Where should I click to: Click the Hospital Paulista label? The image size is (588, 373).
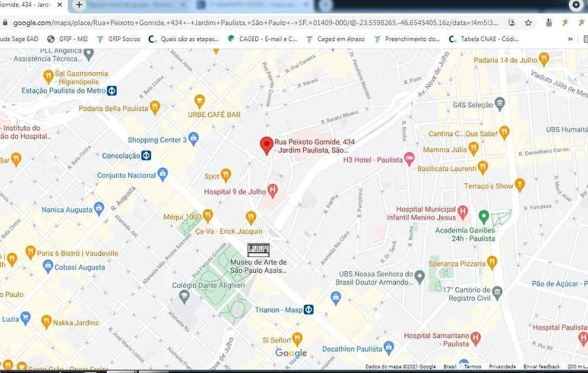560,327
